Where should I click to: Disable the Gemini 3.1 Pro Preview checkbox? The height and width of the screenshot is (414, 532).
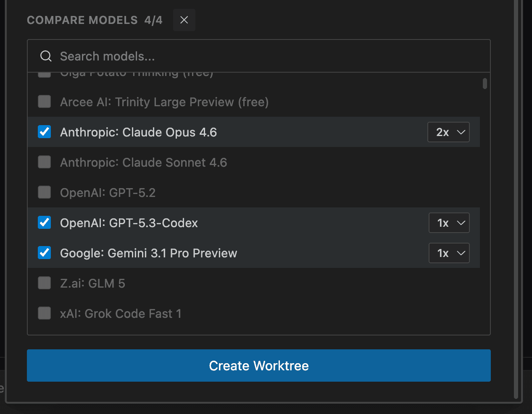(x=44, y=253)
